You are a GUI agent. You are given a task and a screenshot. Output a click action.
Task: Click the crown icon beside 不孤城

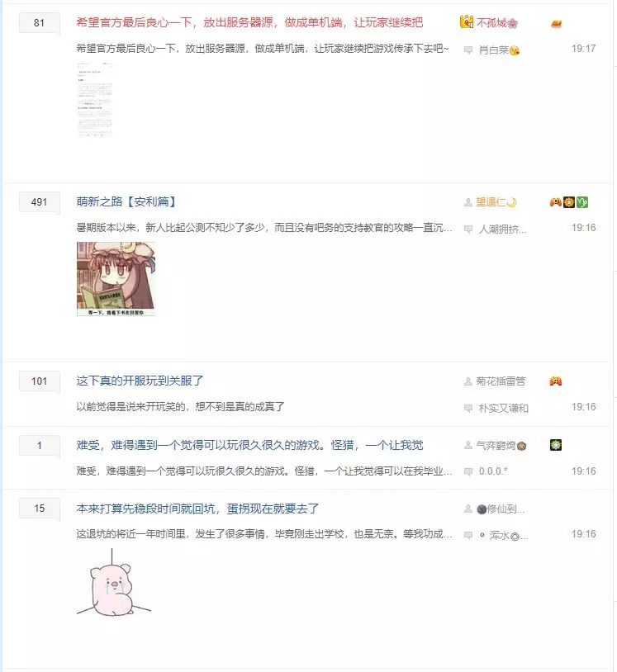467,21
